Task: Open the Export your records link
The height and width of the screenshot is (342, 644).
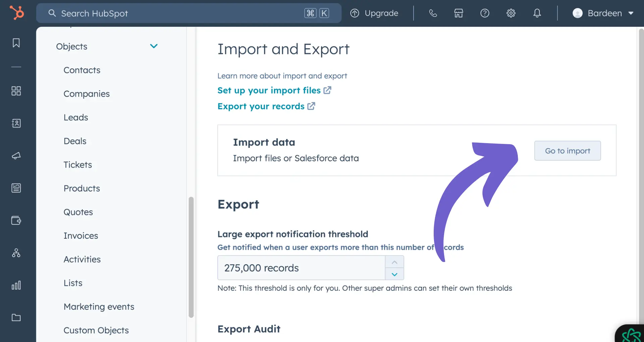Action: [261, 106]
